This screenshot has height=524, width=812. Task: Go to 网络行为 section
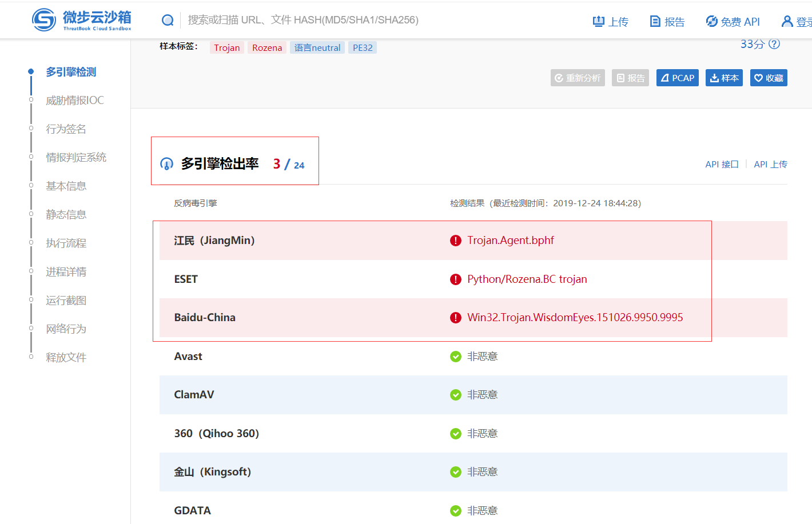coord(66,329)
